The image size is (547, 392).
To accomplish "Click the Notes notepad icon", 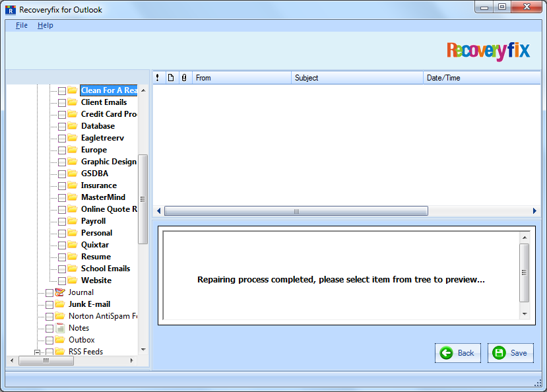I will pos(60,328).
